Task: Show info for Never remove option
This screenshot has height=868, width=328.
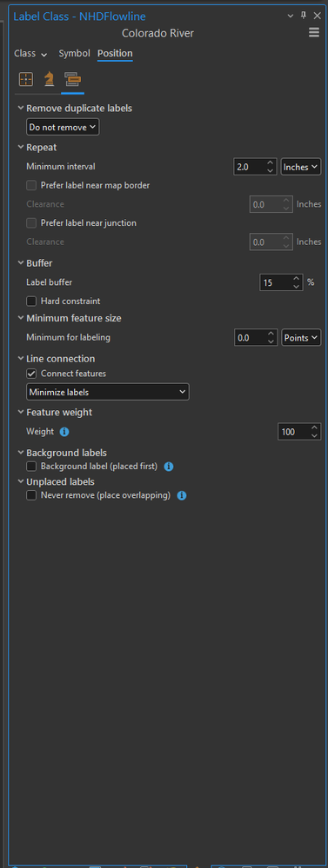Action: 182,495
